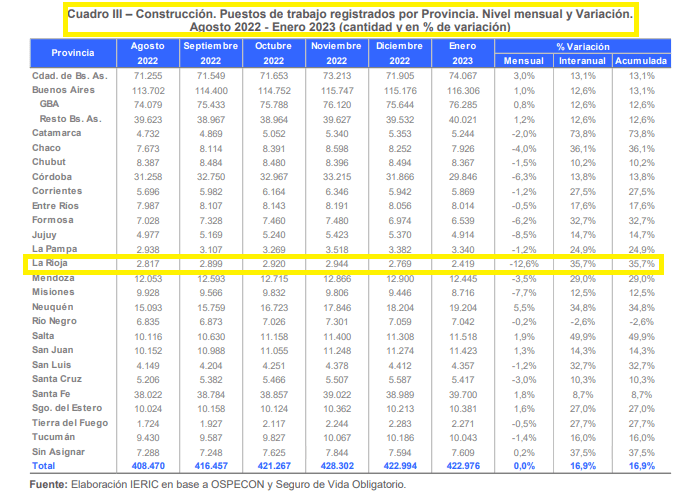689x500 pixels.
Task: Click the Formosa row label
Action: click(x=53, y=220)
